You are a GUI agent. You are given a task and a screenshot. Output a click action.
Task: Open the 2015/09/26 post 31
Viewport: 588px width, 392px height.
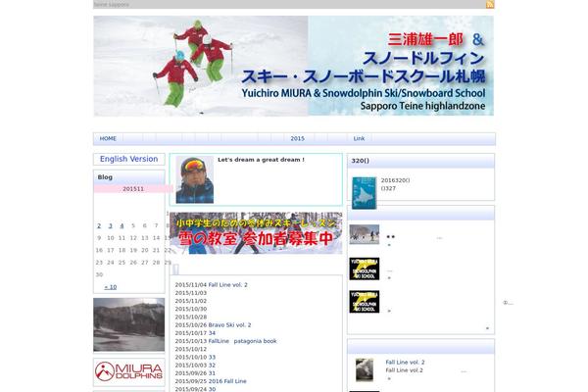(x=212, y=373)
